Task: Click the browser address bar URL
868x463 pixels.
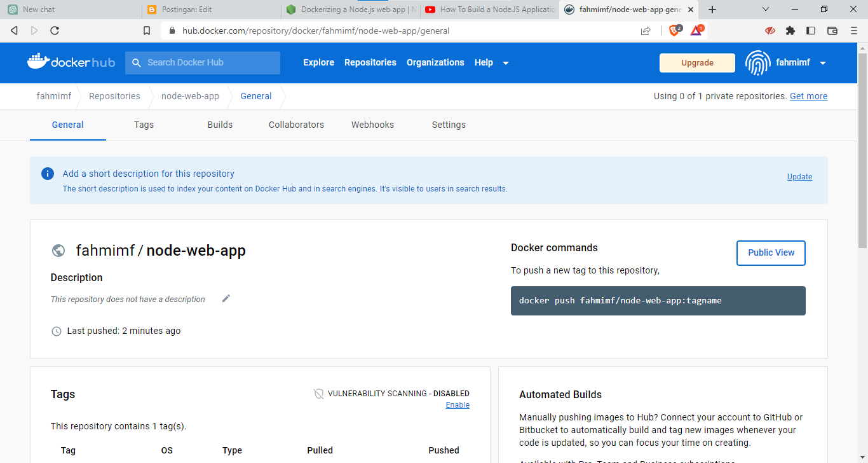Action: (316, 31)
